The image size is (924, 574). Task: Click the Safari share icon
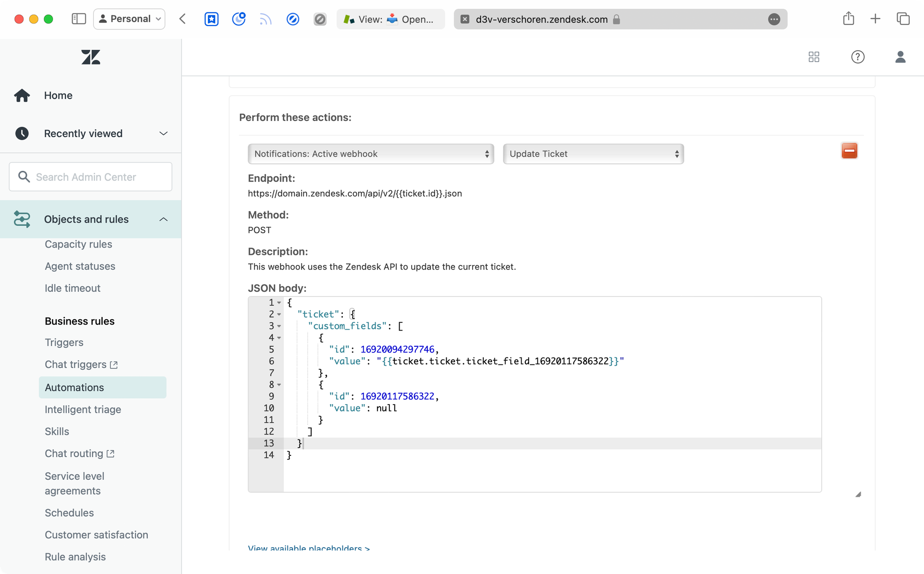[x=848, y=19]
